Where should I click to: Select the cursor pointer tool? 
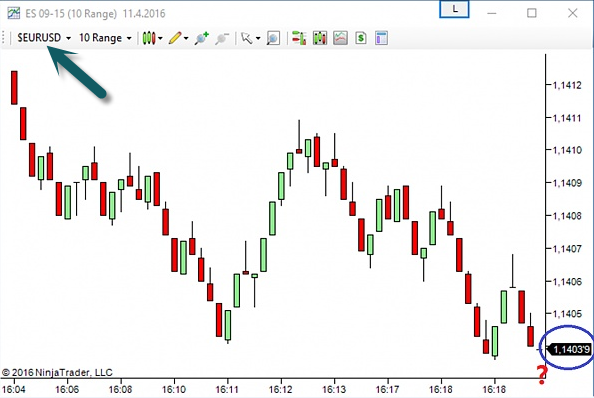(x=247, y=38)
